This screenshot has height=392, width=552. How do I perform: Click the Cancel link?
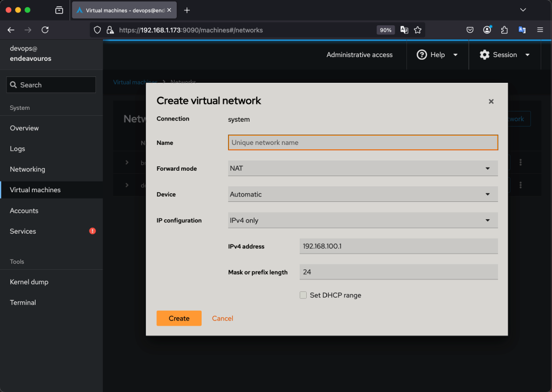tap(222, 318)
